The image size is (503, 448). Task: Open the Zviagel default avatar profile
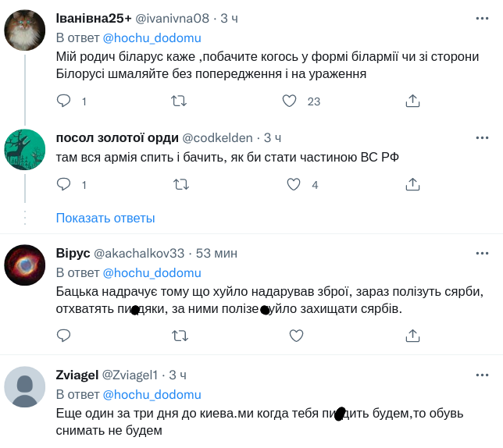pyautogui.click(x=25, y=387)
